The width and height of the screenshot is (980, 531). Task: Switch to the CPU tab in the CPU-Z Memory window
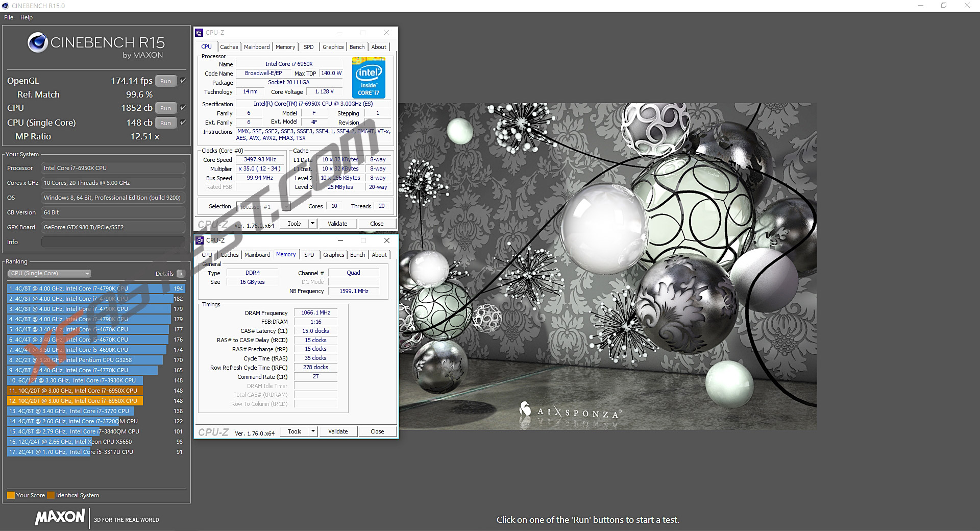point(207,255)
